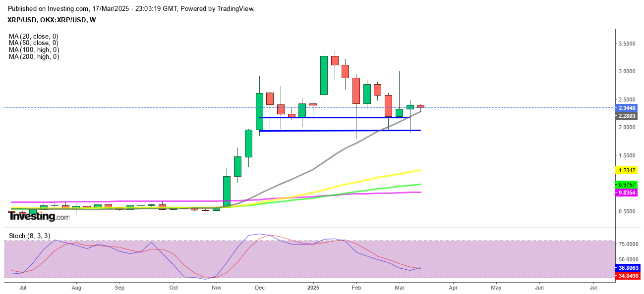Select the MA (50, close, 0) indicator label
The width and height of the screenshot is (644, 294).
point(34,43)
